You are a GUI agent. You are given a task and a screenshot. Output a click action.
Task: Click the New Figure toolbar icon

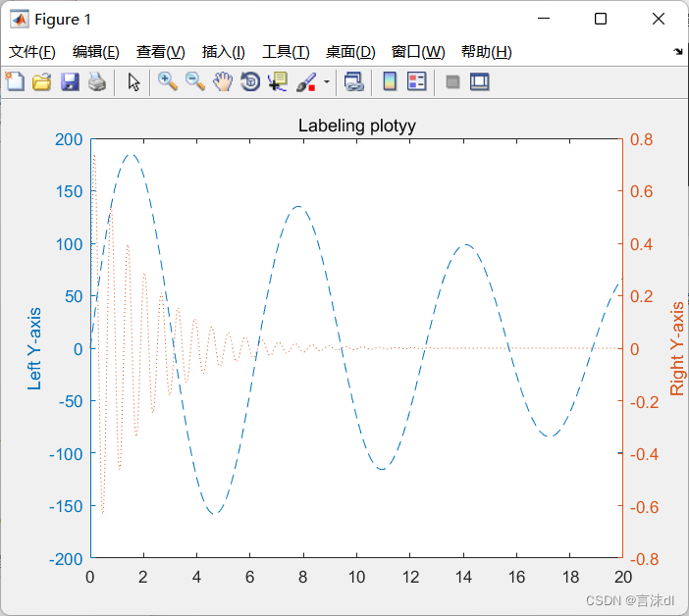coord(15,82)
